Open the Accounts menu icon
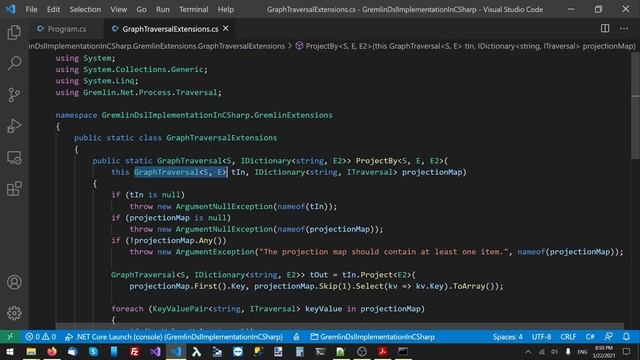 tap(14, 282)
